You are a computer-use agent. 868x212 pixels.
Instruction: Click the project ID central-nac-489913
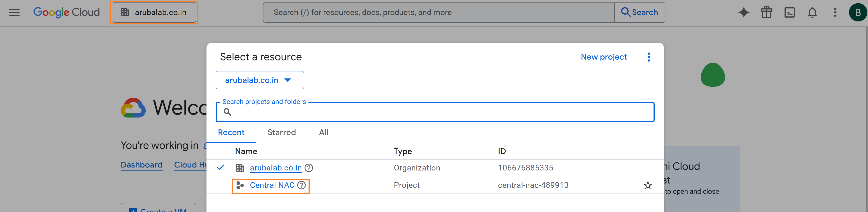tap(533, 186)
